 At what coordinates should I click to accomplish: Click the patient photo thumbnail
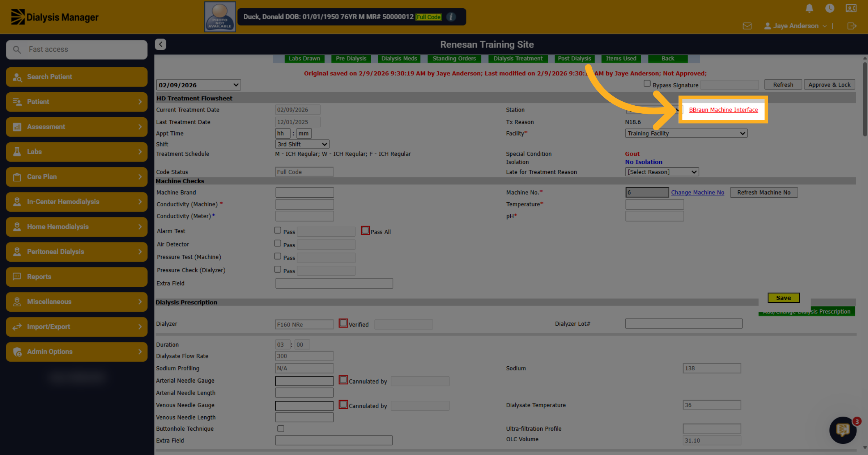click(x=220, y=17)
